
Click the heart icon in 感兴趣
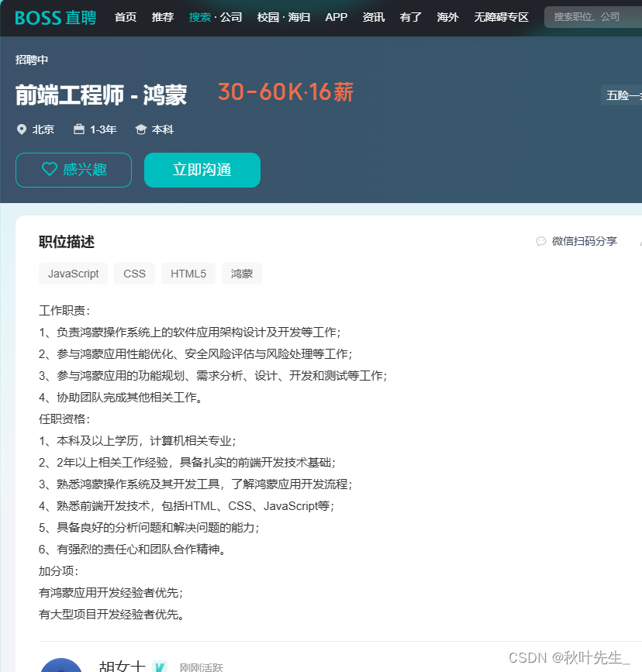pos(50,169)
